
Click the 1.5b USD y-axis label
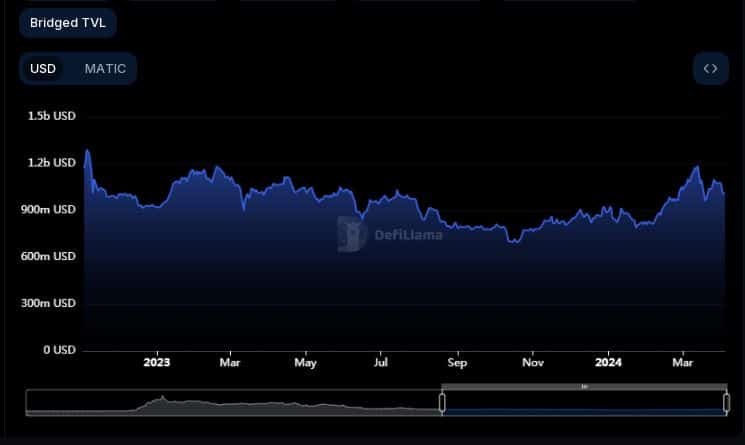tap(51, 116)
